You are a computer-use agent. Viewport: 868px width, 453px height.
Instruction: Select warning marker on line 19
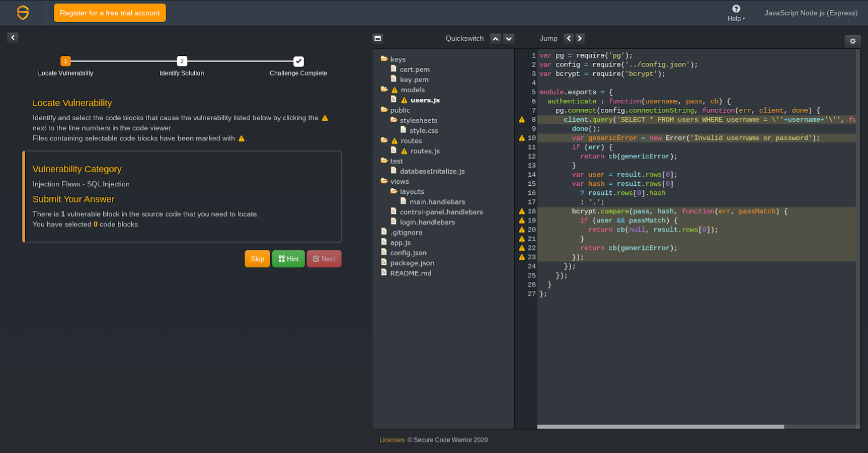pos(522,220)
